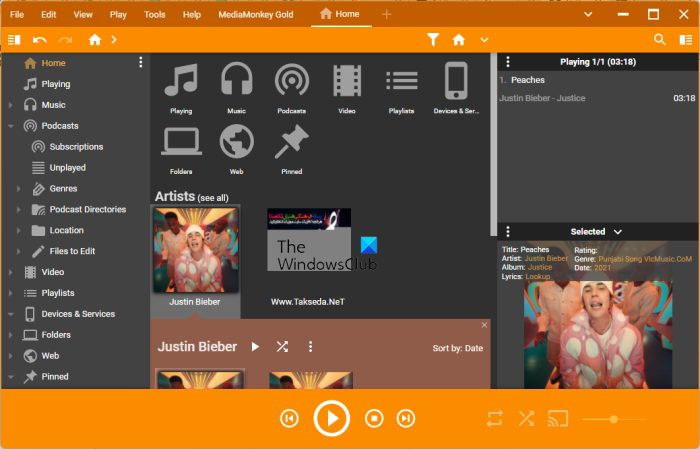
Task: Click the filter funnel icon
Action: [x=433, y=40]
